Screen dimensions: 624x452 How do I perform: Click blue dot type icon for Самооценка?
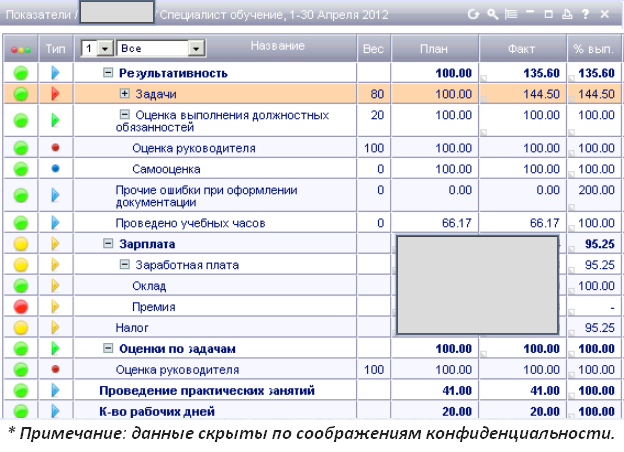pyautogui.click(x=55, y=169)
